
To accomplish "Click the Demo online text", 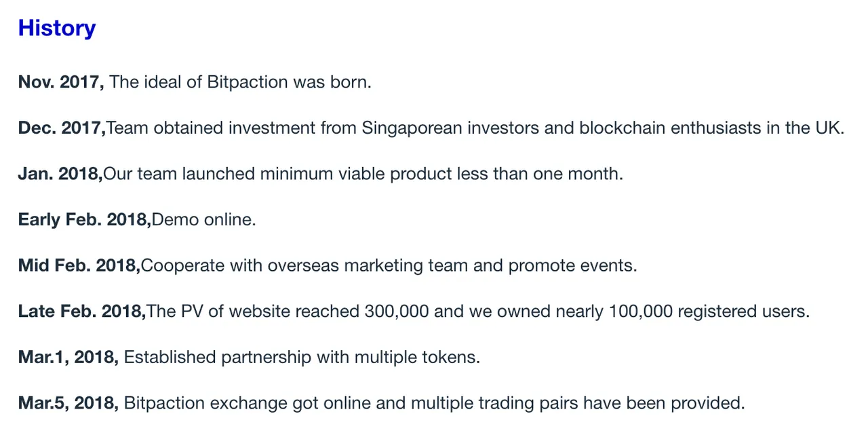I will (204, 220).
